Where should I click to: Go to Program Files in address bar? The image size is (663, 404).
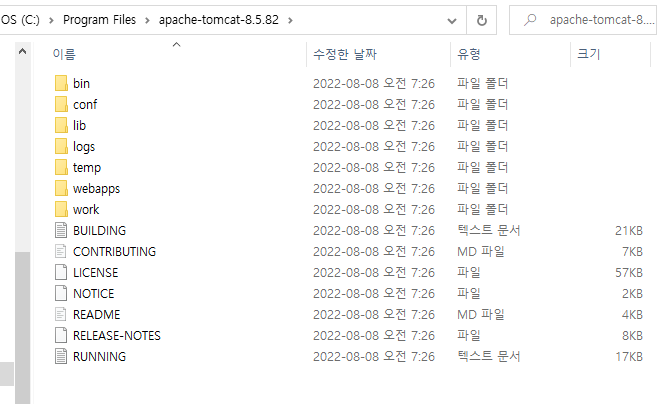click(99, 20)
